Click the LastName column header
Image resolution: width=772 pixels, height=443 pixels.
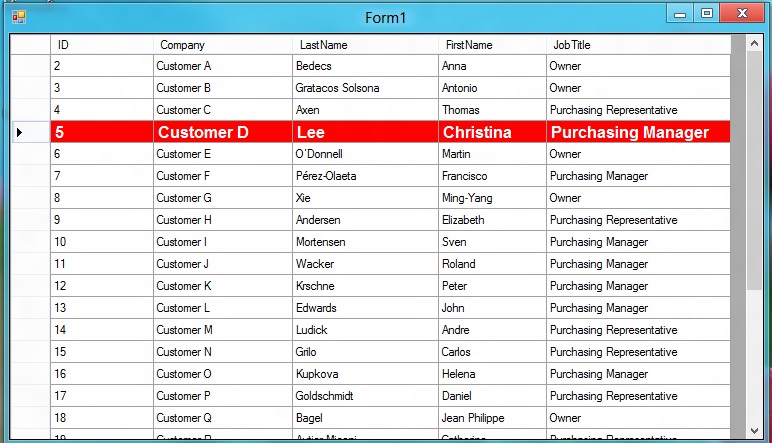click(x=366, y=45)
